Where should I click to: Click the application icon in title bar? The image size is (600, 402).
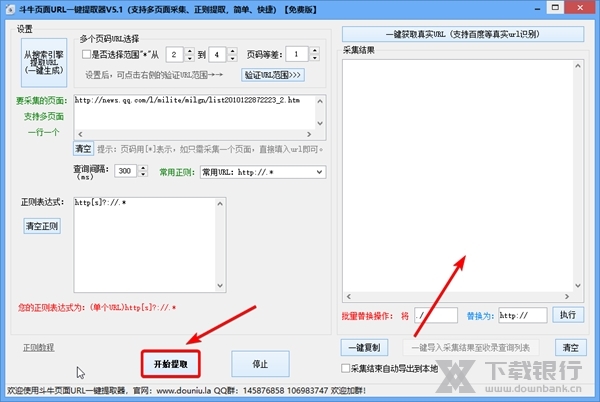coord(10,9)
